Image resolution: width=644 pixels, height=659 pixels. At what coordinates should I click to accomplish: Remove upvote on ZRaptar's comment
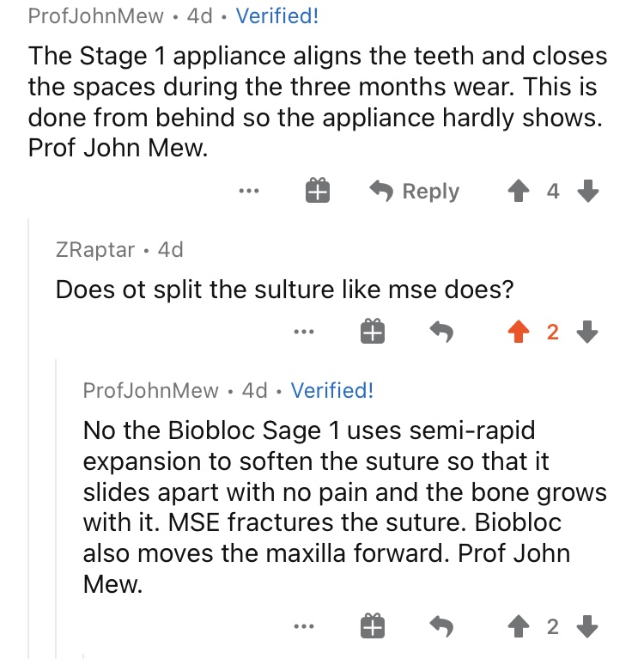point(519,332)
